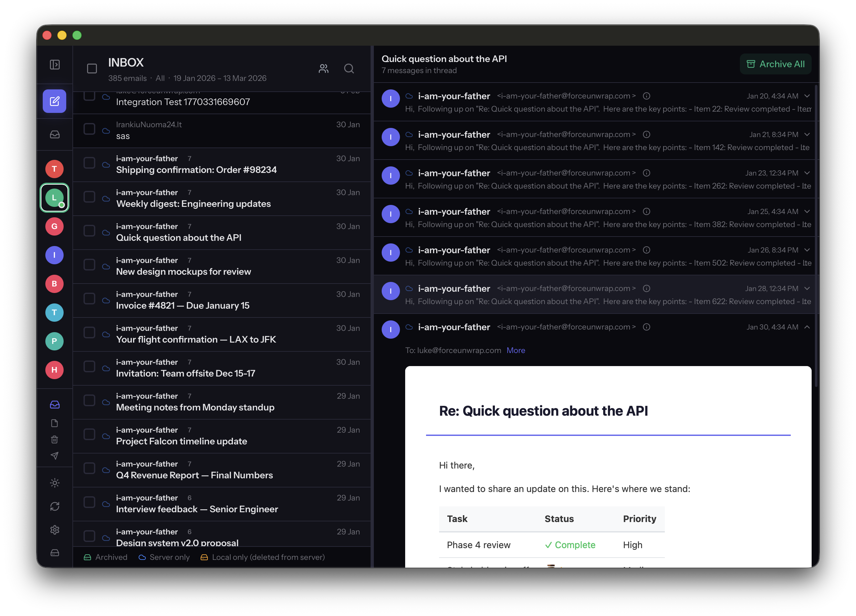856x616 pixels.
Task: Click the More link beside the recipient
Action: pos(516,350)
